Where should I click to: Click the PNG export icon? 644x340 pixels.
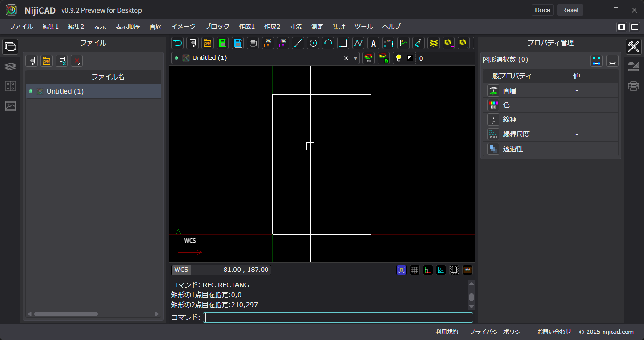click(x=283, y=43)
